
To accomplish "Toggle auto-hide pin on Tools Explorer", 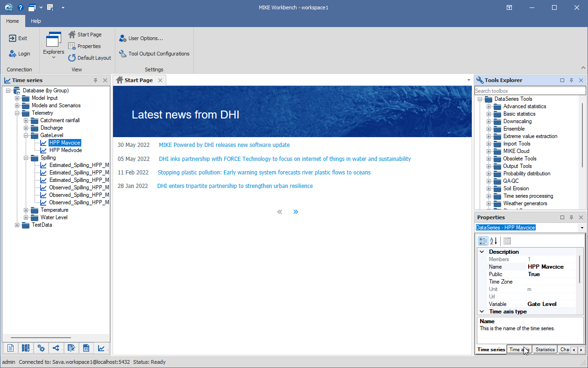I will click(x=571, y=80).
